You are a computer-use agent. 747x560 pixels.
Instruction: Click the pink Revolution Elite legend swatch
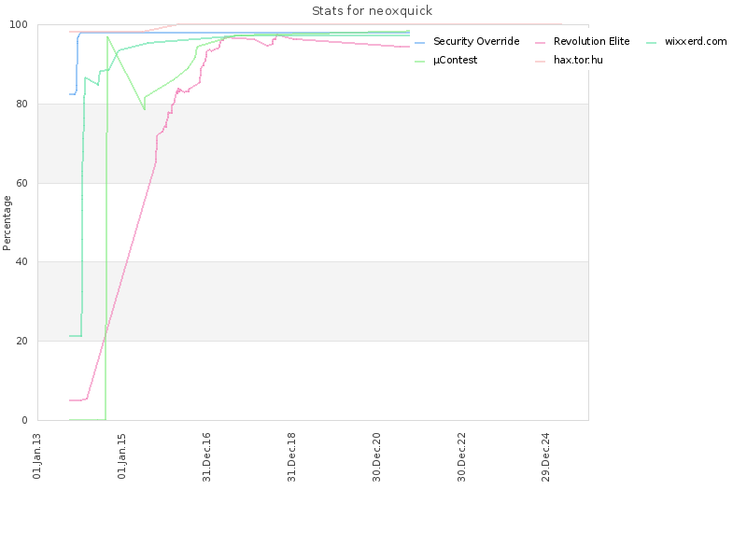pos(540,43)
